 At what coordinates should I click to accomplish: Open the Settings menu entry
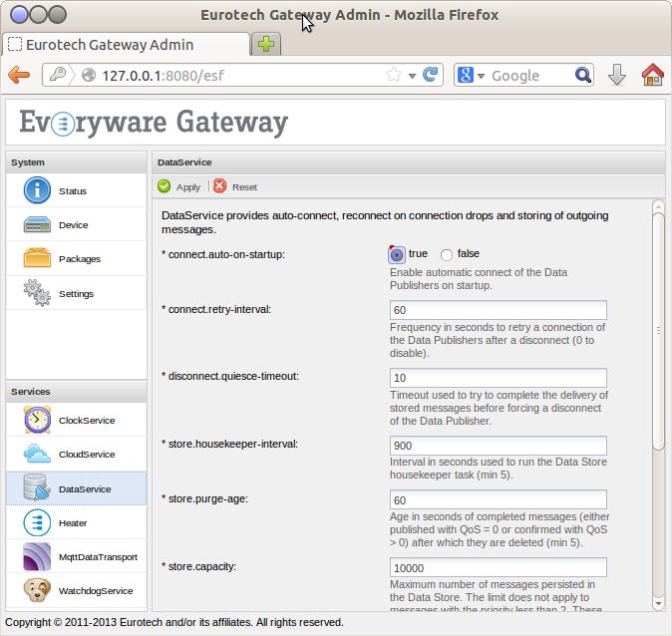click(x=77, y=293)
